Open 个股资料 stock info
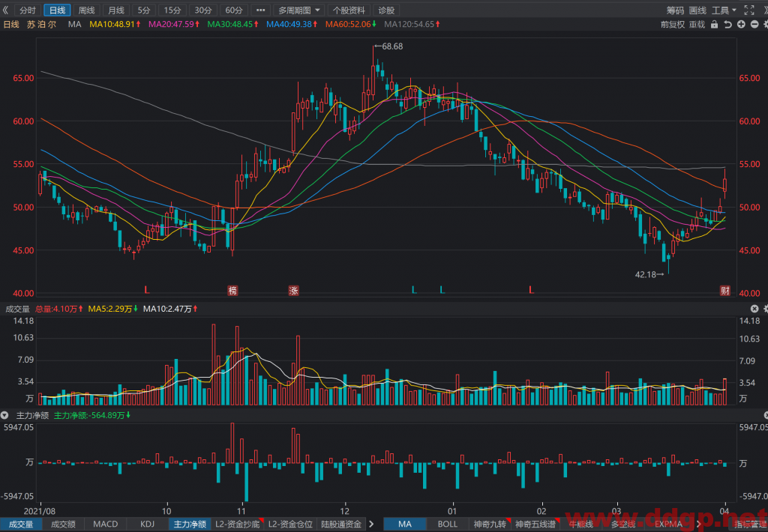The height and width of the screenshot is (532, 768). (x=349, y=10)
